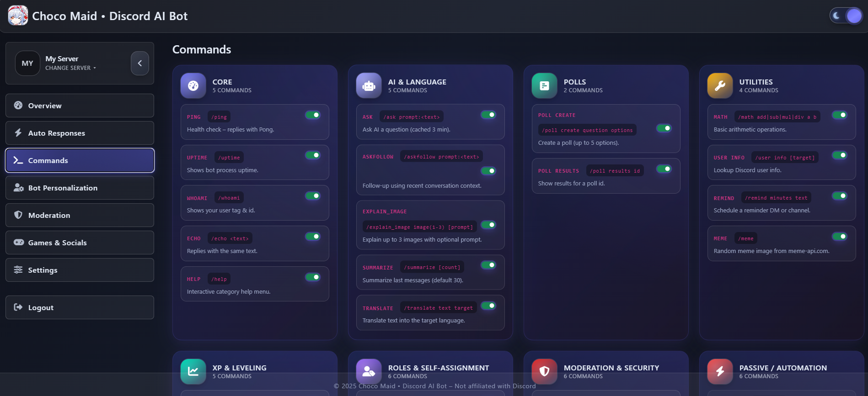The width and height of the screenshot is (868, 396).
Task: Click the Settings sliders icon
Action: tap(18, 270)
